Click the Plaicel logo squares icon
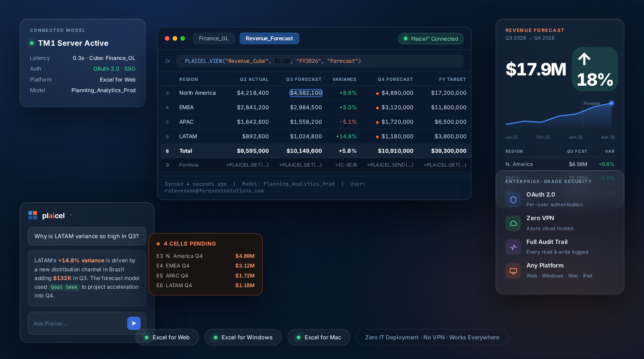This screenshot has width=644, height=359. click(x=33, y=215)
